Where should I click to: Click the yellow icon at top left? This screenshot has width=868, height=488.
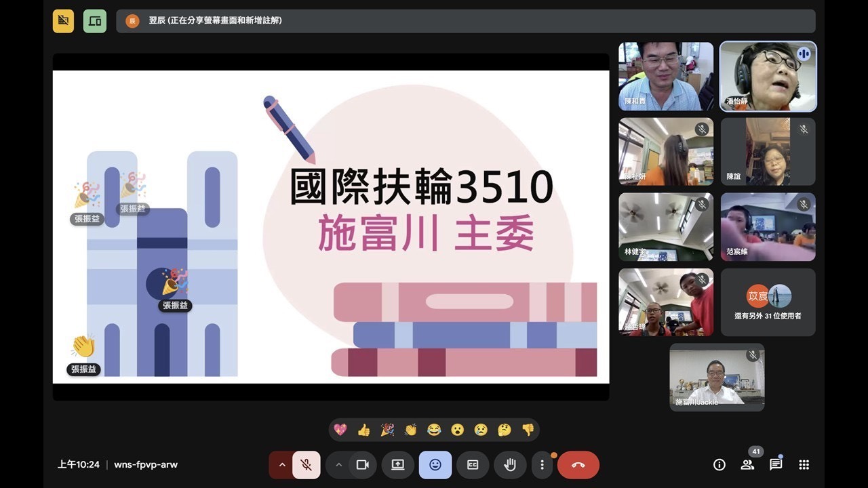pyautogui.click(x=64, y=21)
